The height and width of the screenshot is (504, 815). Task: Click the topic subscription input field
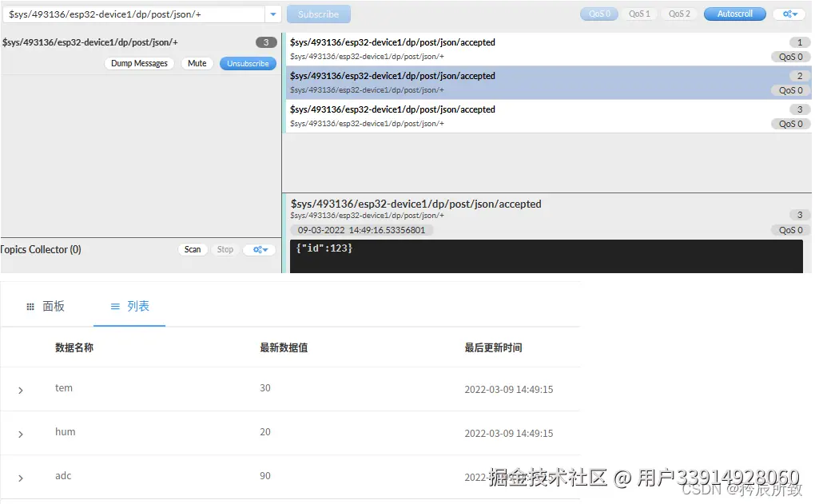134,14
